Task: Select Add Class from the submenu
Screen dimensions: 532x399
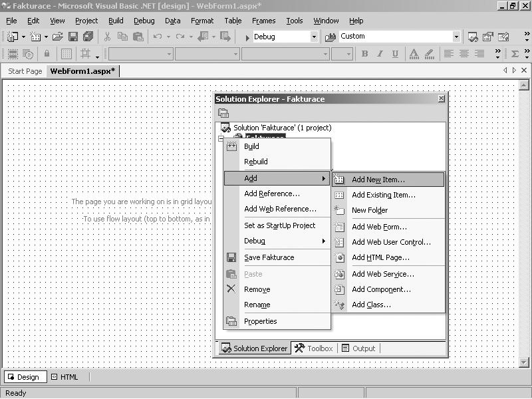Action: 388,305
